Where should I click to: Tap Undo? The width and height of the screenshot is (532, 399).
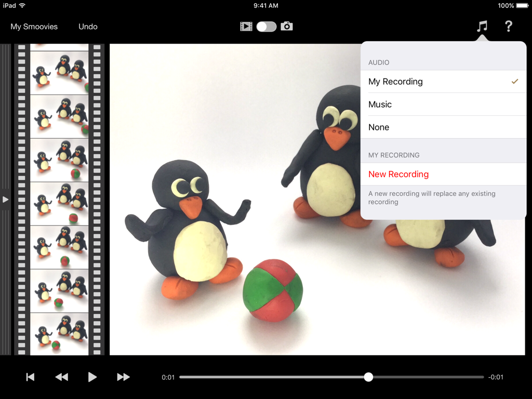pyautogui.click(x=87, y=26)
